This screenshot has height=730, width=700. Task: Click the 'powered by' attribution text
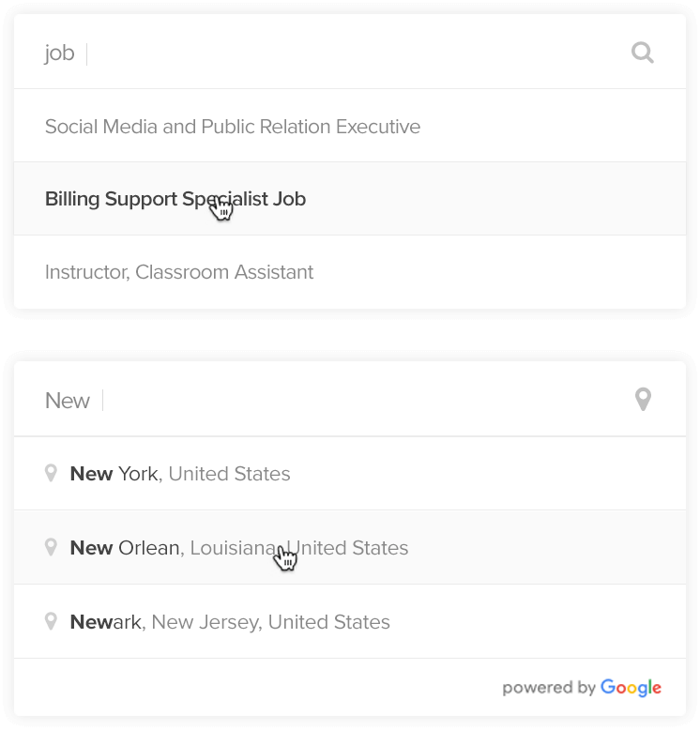549,689
